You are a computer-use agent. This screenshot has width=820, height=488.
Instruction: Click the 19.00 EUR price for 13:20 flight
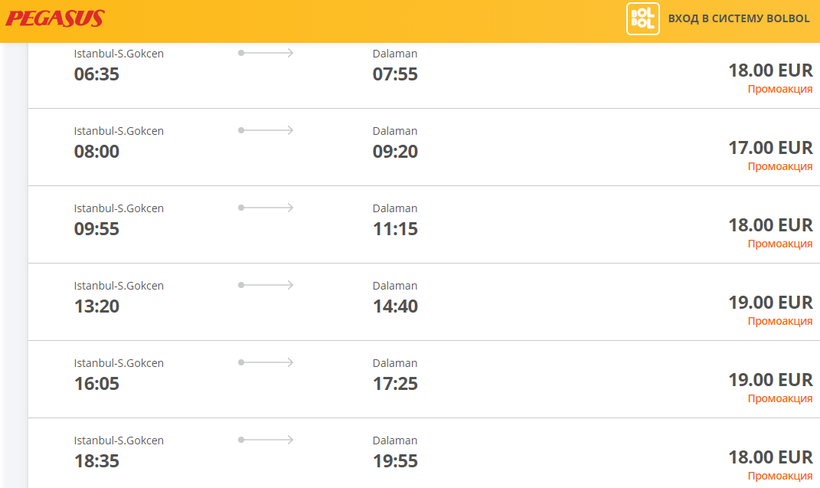click(x=770, y=302)
